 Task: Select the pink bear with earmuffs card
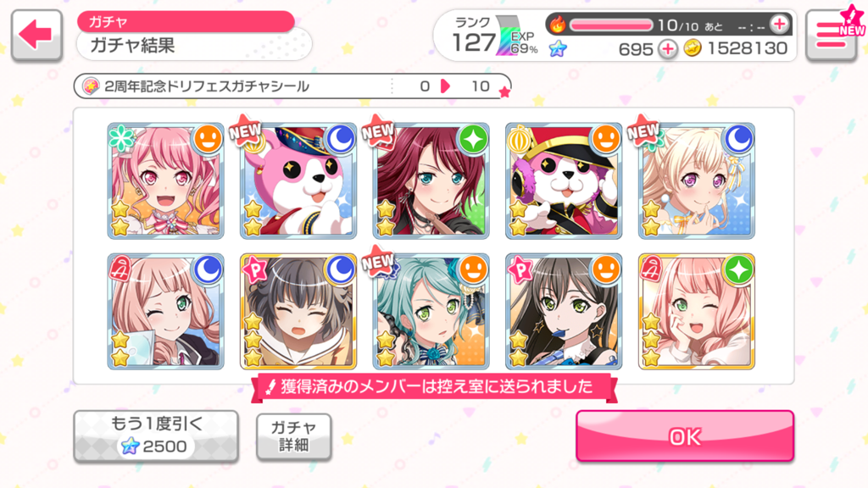point(564,181)
